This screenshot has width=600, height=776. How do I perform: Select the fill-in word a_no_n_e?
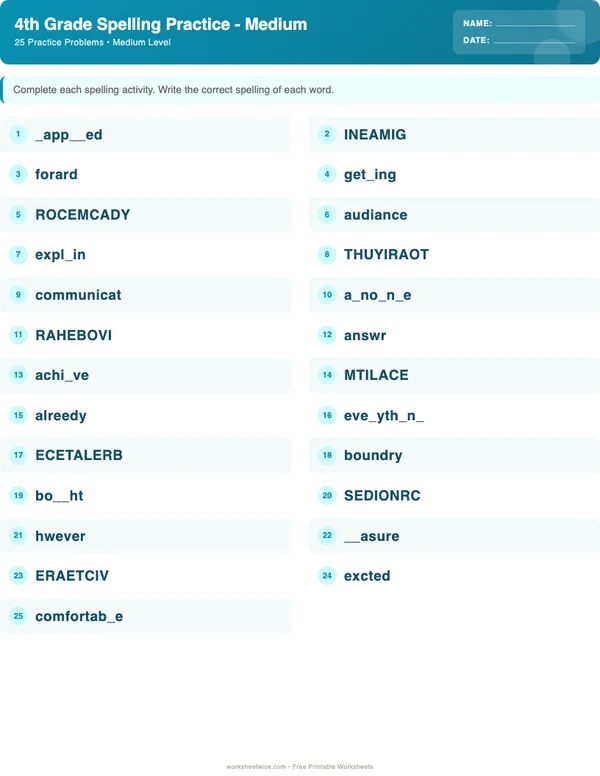pos(378,295)
